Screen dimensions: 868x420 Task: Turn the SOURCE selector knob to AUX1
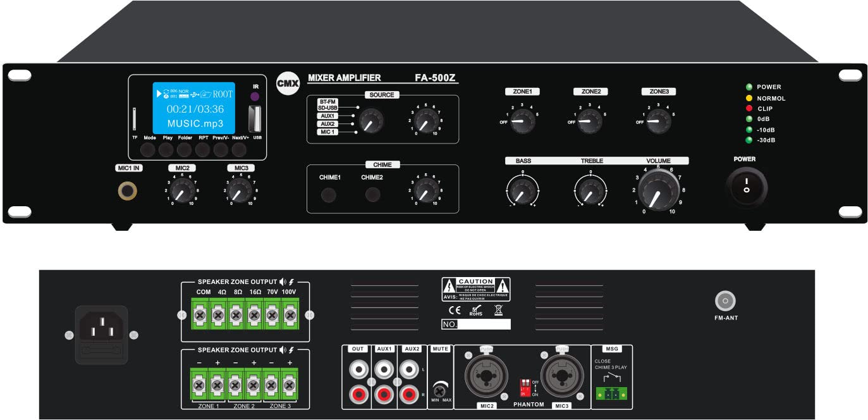[372, 120]
